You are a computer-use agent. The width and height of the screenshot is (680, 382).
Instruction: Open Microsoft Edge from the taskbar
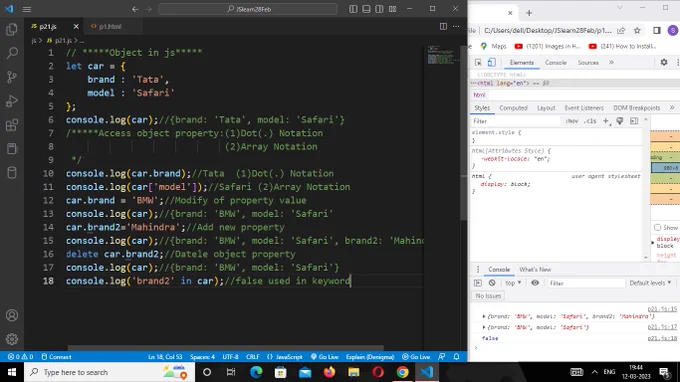pyautogui.click(x=256, y=372)
